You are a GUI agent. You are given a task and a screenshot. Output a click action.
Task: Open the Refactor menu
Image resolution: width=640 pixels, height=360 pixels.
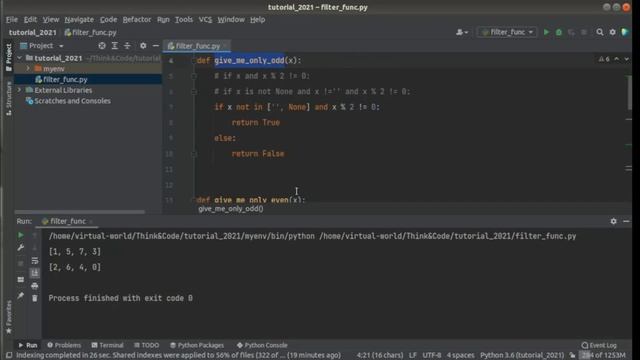(137, 19)
